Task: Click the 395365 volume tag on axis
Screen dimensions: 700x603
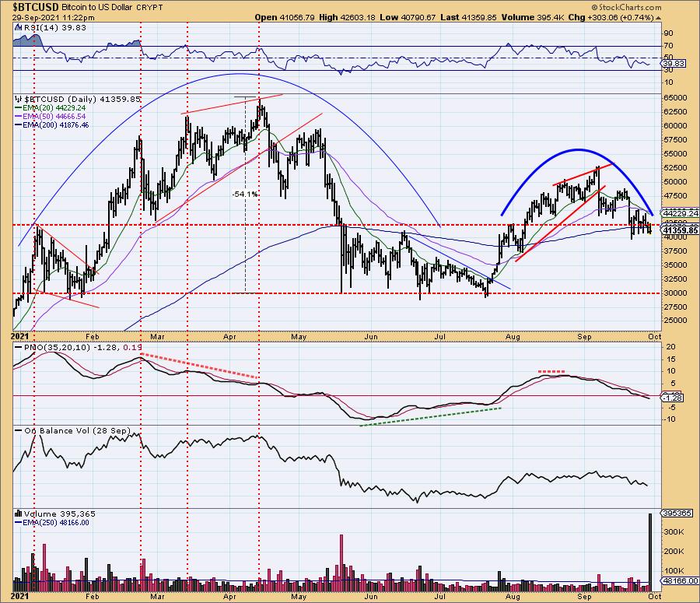Action: coord(677,514)
